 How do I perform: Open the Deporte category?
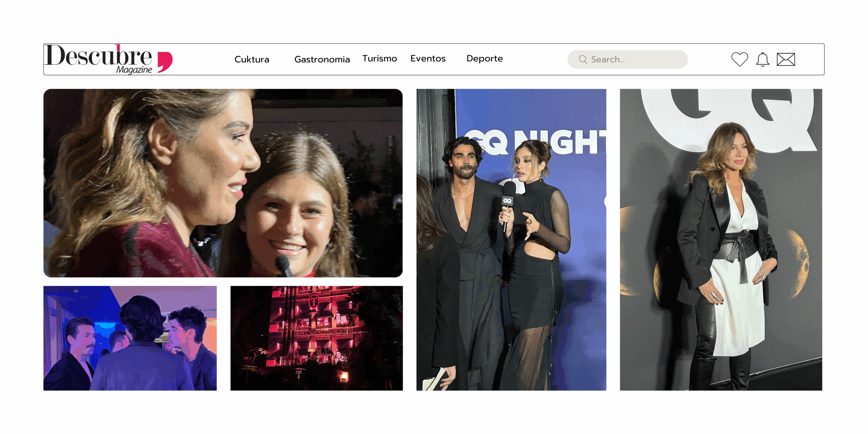pyautogui.click(x=485, y=58)
